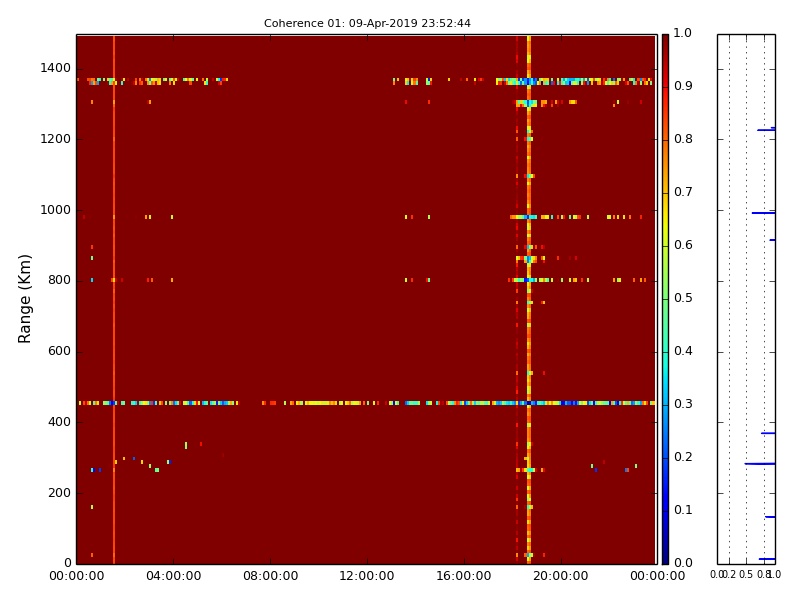The width and height of the screenshot is (800, 600).
Task: Click the "Range (Km)" y-axis label
Action: (24, 299)
